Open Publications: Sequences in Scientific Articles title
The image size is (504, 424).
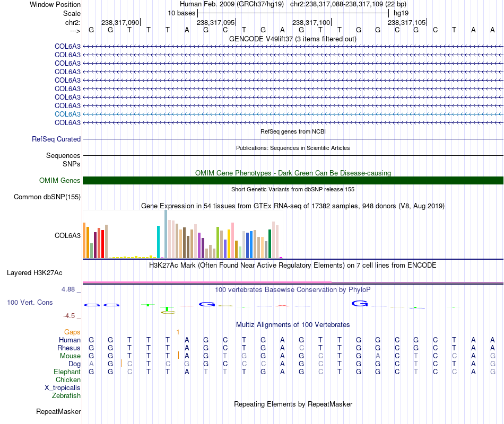point(293,148)
